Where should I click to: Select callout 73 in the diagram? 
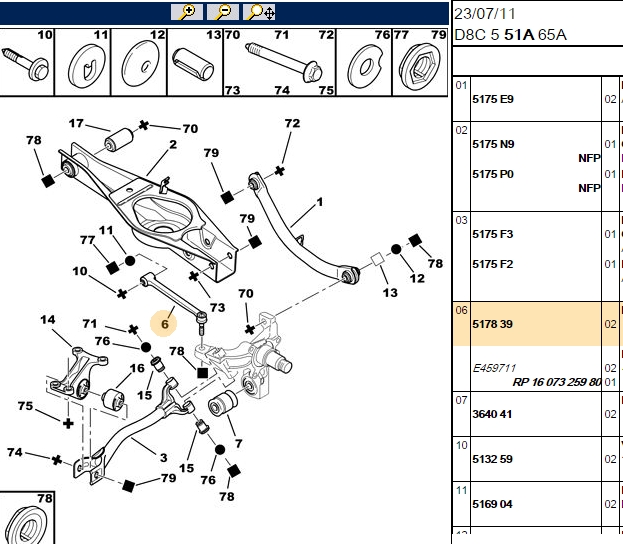(x=217, y=308)
